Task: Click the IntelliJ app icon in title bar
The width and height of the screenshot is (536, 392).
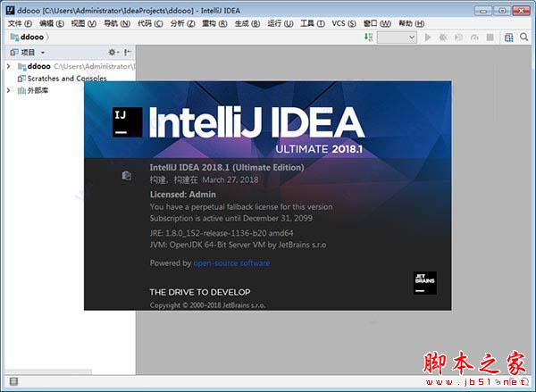Action: [11, 10]
